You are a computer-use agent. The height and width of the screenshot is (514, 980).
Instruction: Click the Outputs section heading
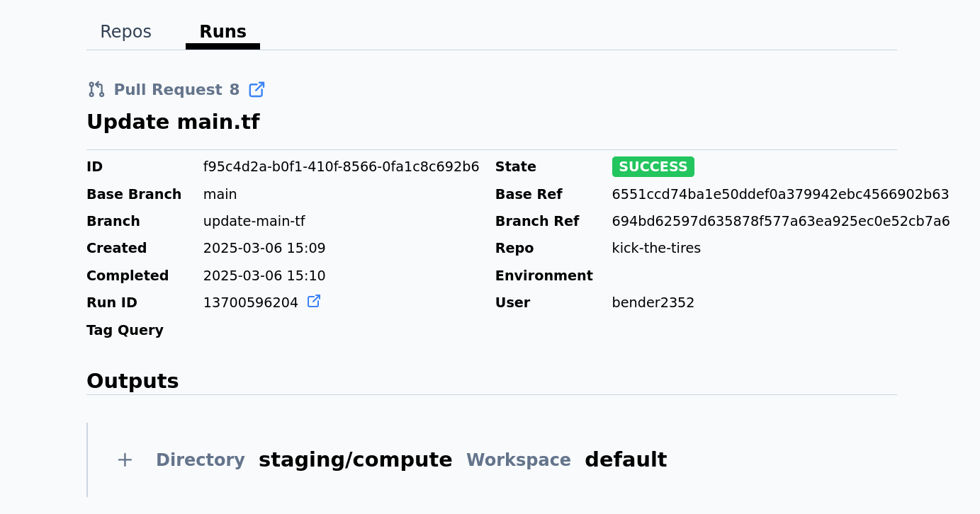click(x=133, y=381)
